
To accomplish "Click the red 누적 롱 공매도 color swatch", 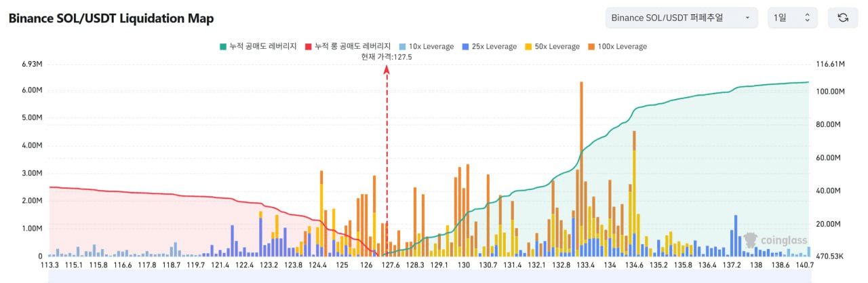I will pos(308,47).
